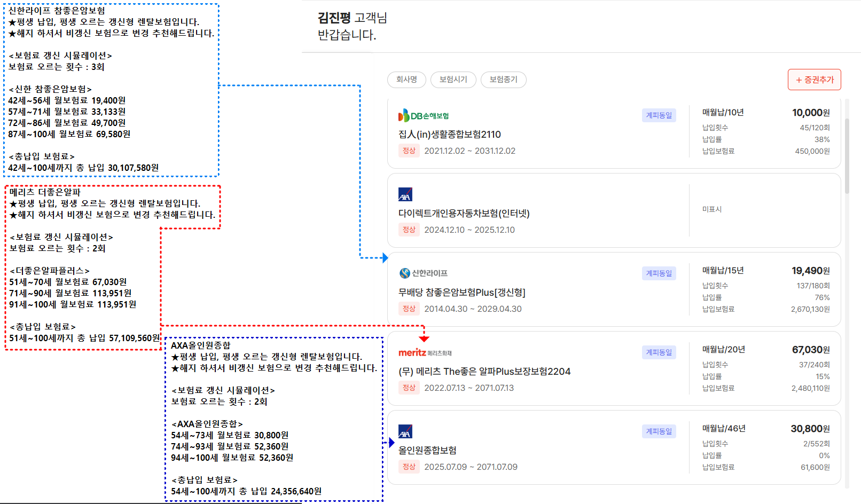Click the + 증권추가 button
861x504 pixels.
pos(815,80)
